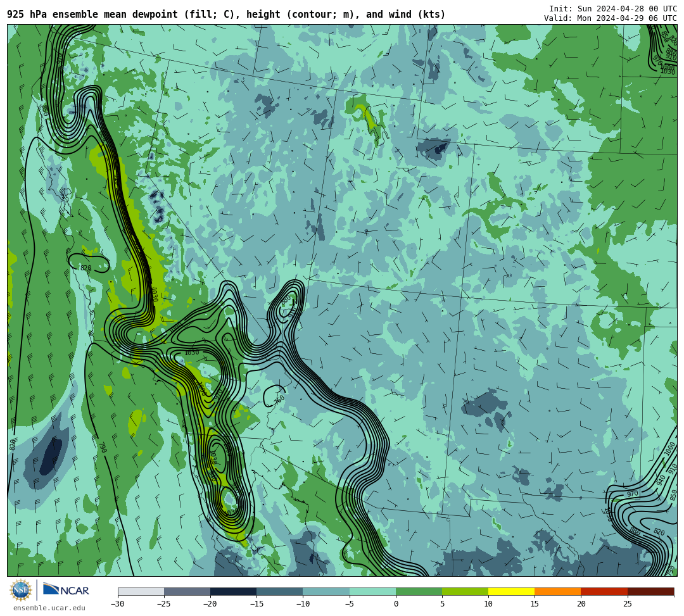This screenshot has width=684, height=616.
Task: Click the colorbar label -20
Action: pos(210,604)
